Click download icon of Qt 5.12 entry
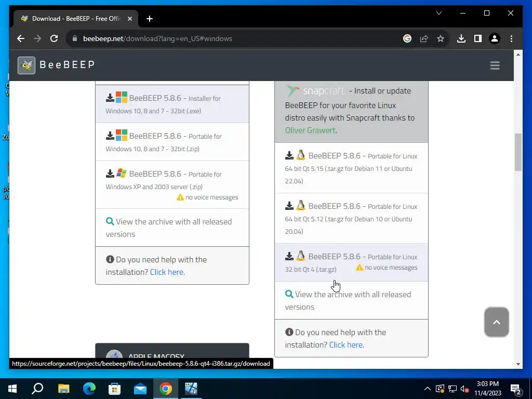Screen dimensions: 532x399 point(289,206)
